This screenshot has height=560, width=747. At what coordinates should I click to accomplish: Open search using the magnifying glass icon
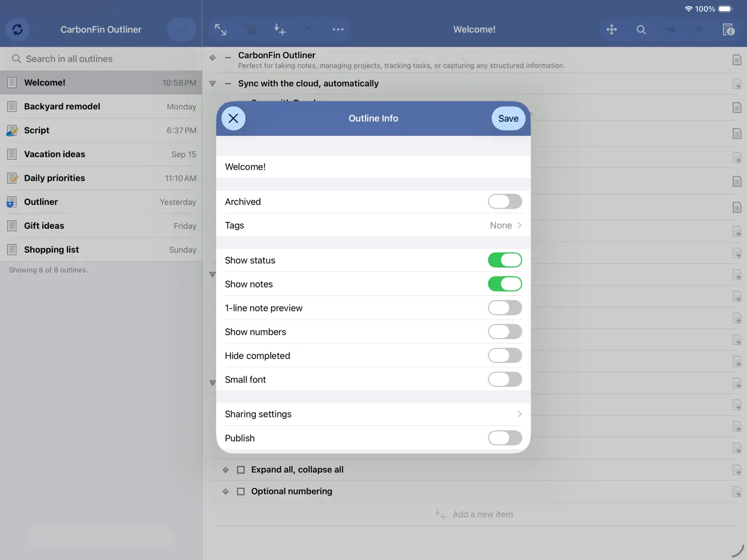[x=641, y=29]
